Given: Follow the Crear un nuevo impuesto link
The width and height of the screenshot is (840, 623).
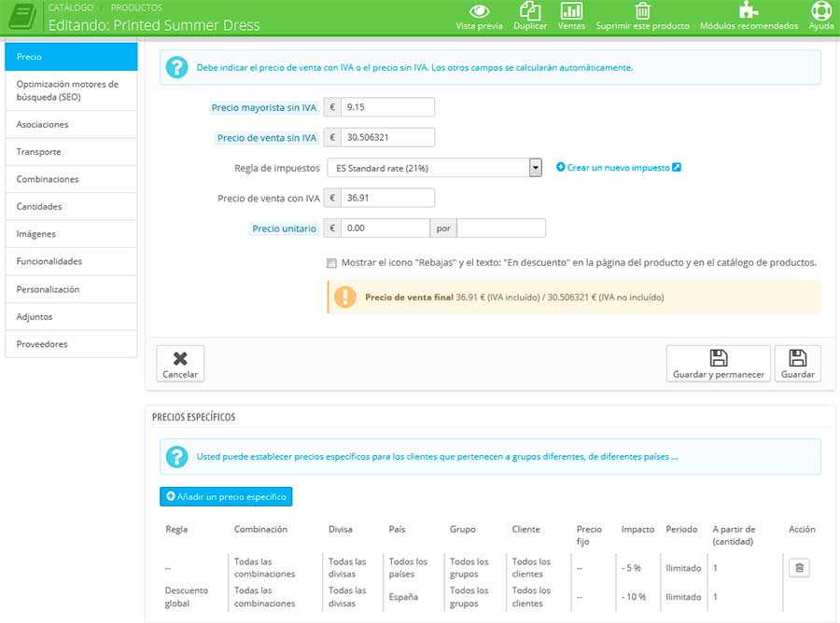Looking at the screenshot, I should click(619, 168).
